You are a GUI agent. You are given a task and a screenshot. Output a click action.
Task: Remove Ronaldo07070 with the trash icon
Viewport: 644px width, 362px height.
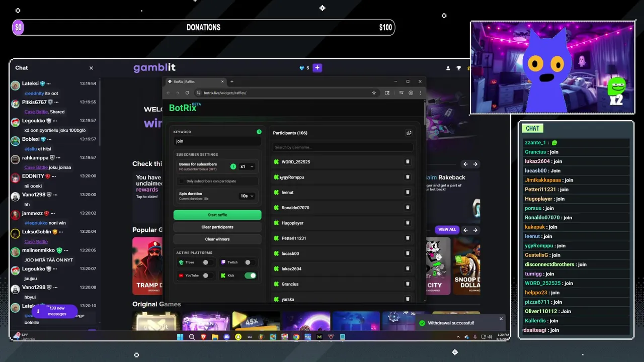click(408, 208)
